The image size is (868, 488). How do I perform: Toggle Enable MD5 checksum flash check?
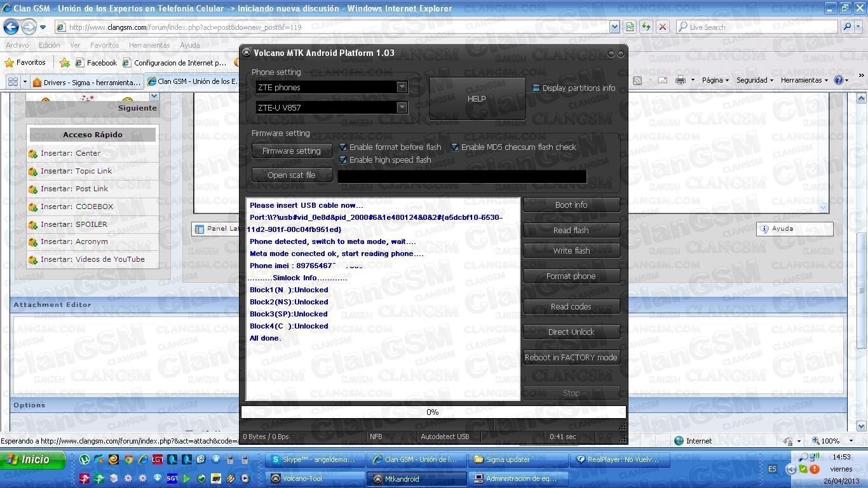(x=455, y=147)
